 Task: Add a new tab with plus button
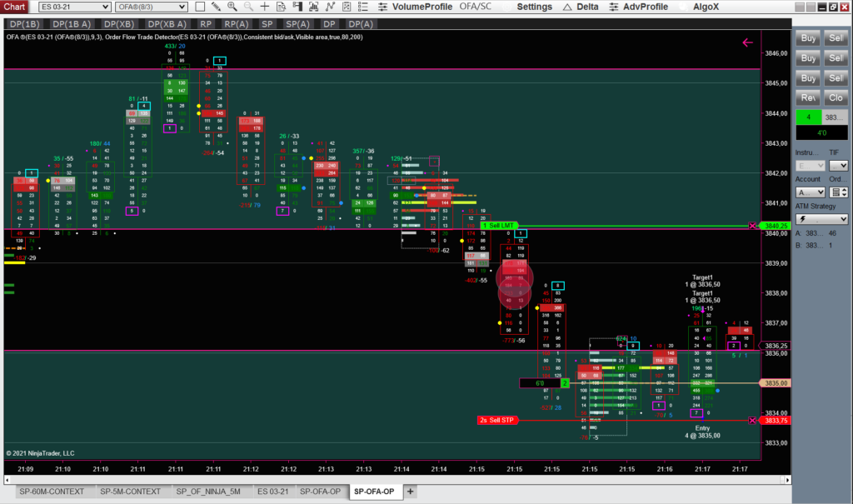410,492
